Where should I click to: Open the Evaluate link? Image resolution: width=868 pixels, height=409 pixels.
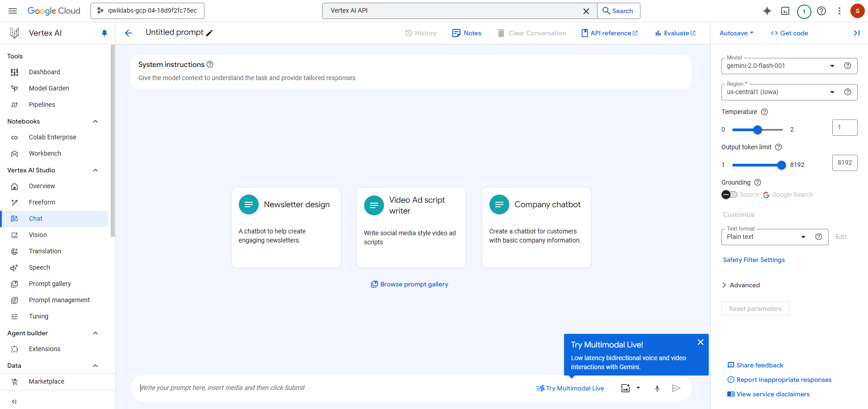point(675,33)
